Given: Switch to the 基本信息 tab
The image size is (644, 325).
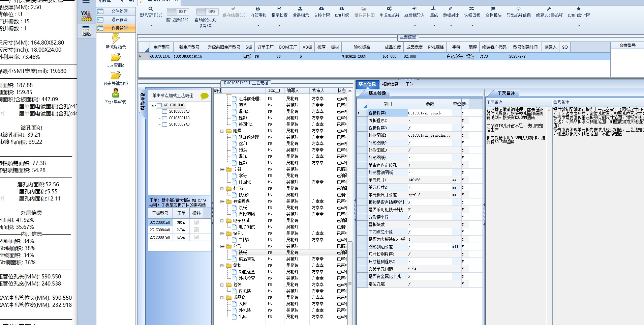Looking at the screenshot, I should pos(367,84).
